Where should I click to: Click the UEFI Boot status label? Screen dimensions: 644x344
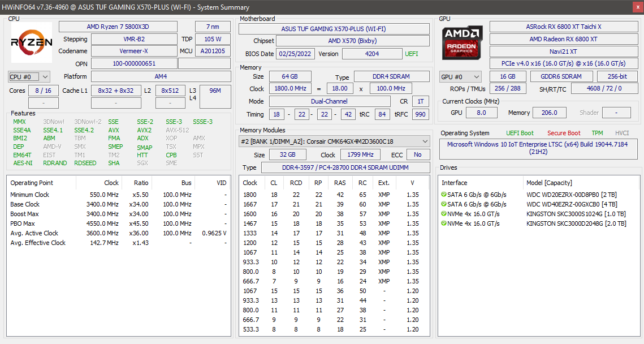tap(520, 133)
